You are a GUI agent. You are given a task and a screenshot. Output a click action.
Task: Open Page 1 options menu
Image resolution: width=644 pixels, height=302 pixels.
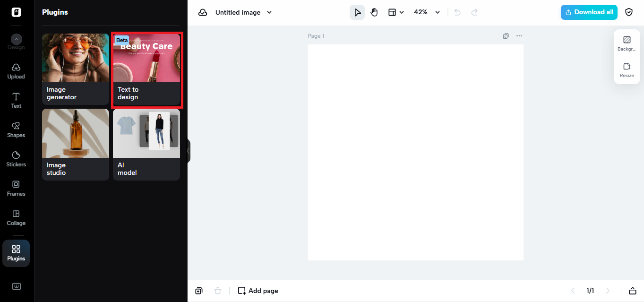point(519,36)
